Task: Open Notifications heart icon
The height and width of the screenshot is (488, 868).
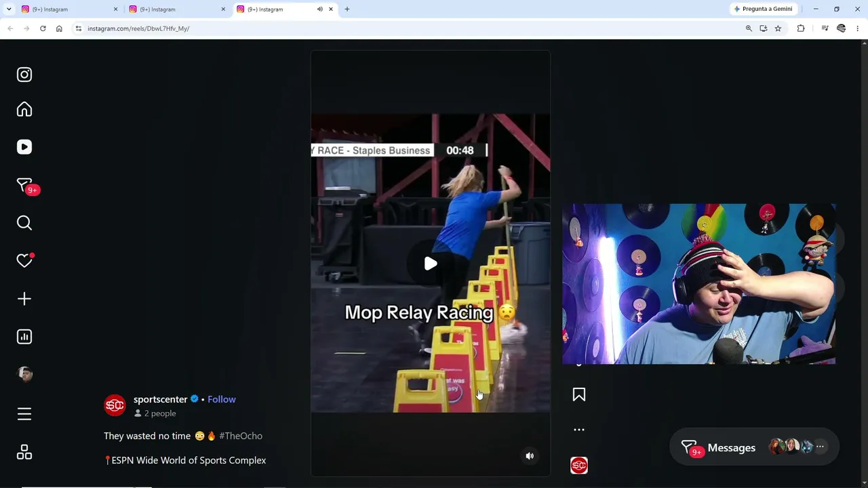Action: (x=24, y=261)
